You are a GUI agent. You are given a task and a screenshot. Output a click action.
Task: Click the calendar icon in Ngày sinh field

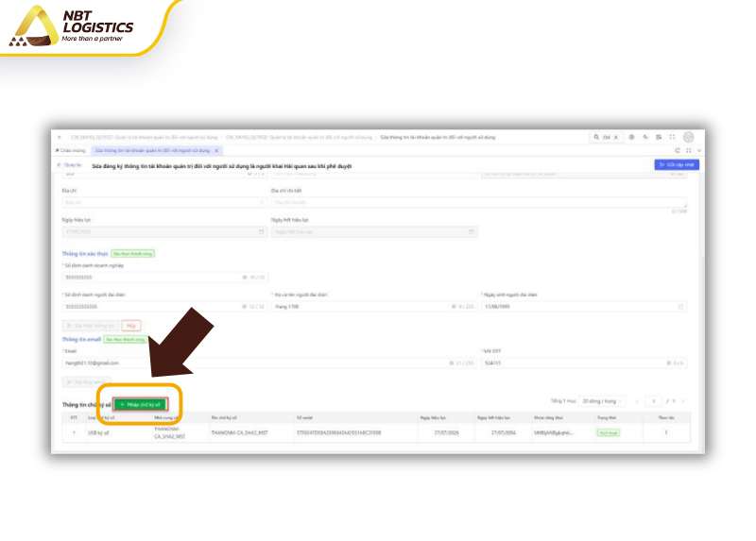680,307
